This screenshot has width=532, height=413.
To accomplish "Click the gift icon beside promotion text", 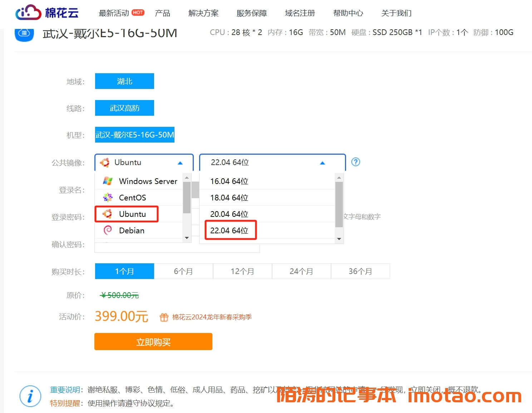I will 164,317.
